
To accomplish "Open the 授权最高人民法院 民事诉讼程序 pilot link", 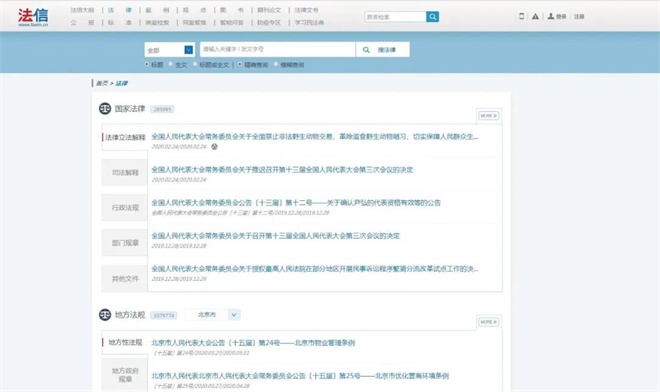I will click(x=315, y=269).
